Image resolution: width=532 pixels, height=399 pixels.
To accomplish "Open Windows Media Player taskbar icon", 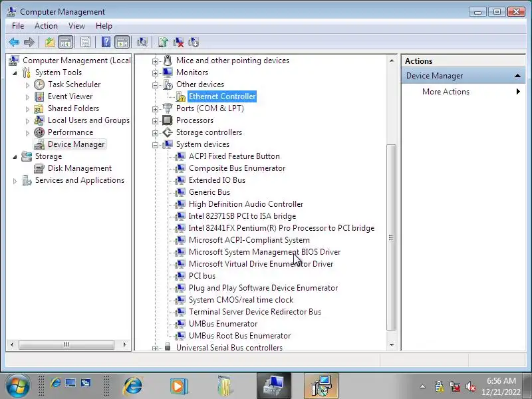I will coord(179,386).
